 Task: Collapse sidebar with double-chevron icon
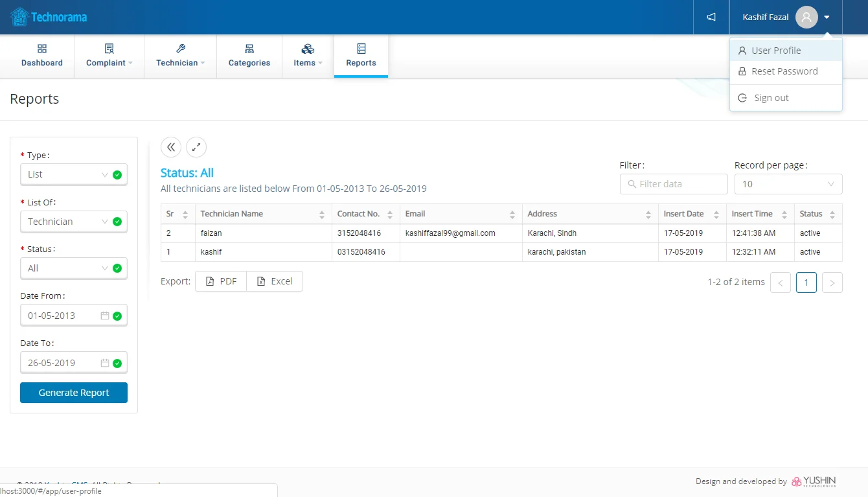tap(171, 147)
